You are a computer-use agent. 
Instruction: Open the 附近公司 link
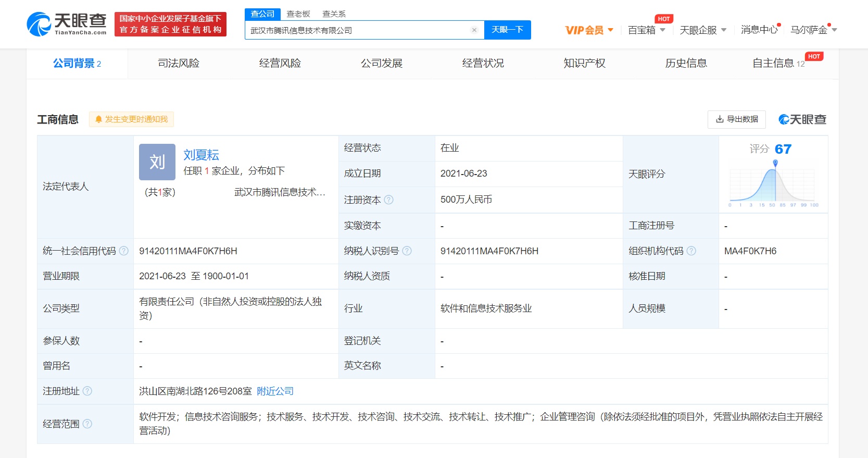[275, 391]
